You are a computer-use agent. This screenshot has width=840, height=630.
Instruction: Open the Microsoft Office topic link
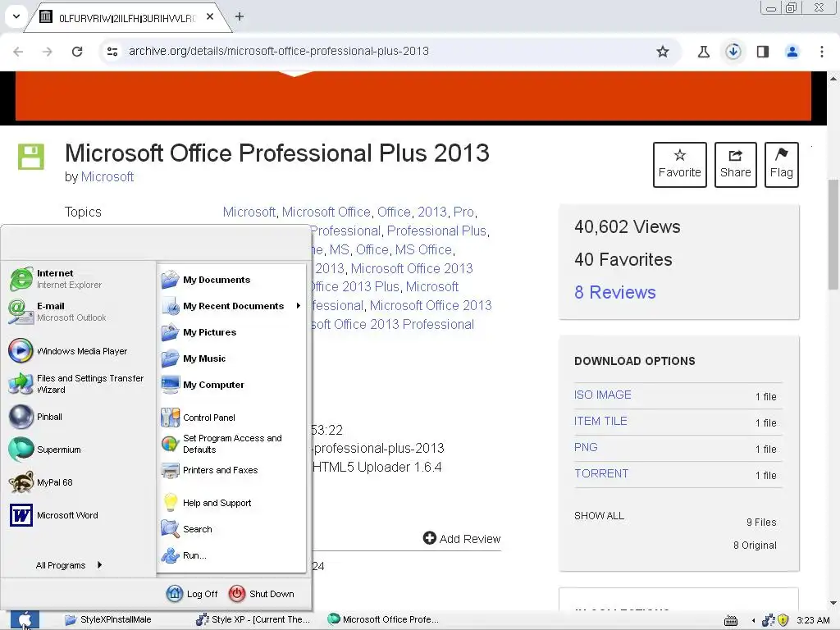point(326,212)
